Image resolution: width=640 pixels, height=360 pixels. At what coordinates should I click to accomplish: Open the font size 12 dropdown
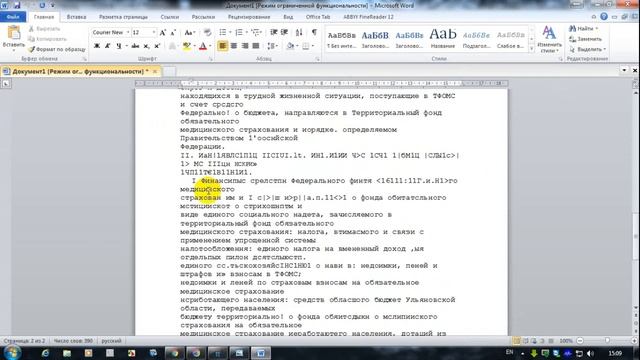pyautogui.click(x=154, y=32)
